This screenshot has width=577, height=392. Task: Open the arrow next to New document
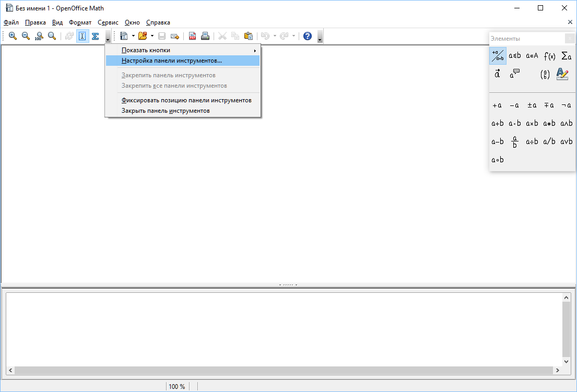coord(133,36)
